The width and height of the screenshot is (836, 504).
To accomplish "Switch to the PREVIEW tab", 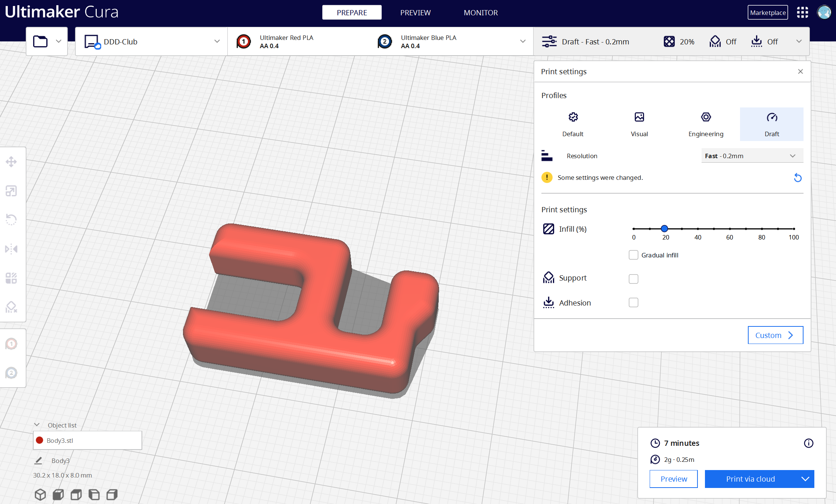I will pyautogui.click(x=415, y=13).
